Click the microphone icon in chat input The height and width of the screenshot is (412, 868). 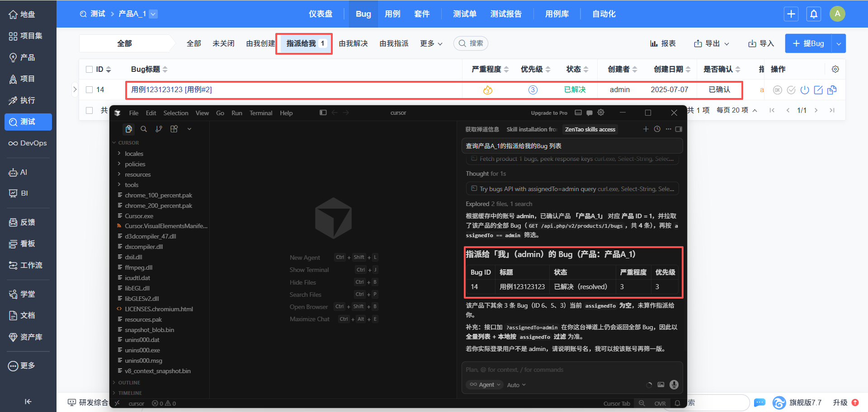[x=674, y=384]
